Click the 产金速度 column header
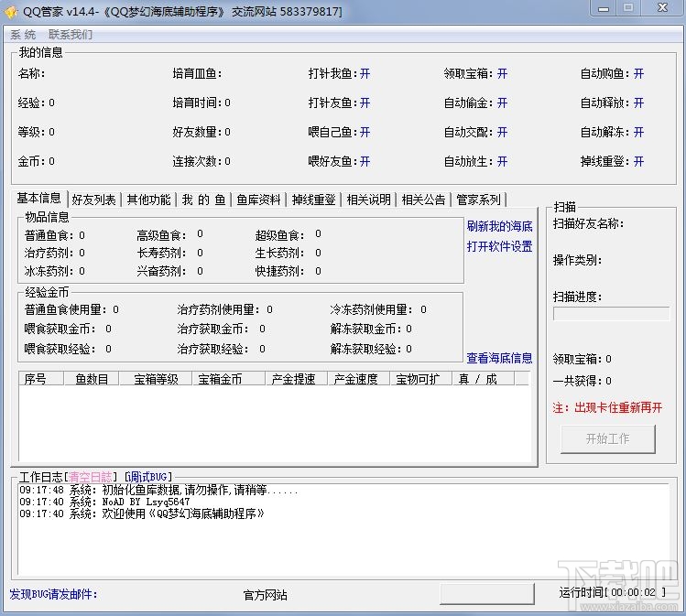 click(359, 379)
